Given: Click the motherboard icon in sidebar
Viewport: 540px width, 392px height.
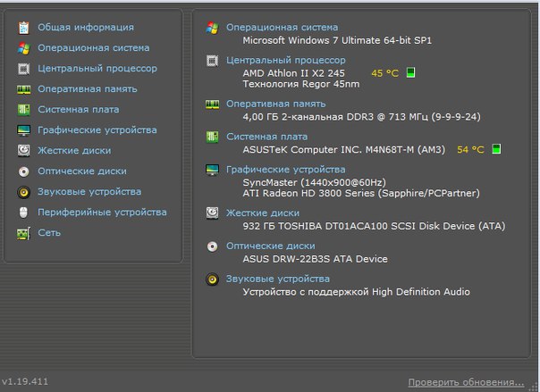Looking at the screenshot, I should (23, 110).
